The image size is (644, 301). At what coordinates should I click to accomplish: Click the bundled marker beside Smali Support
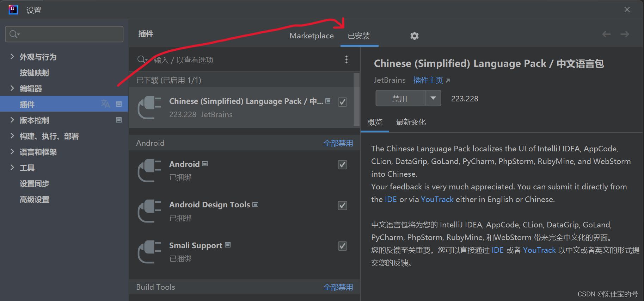pyautogui.click(x=228, y=245)
